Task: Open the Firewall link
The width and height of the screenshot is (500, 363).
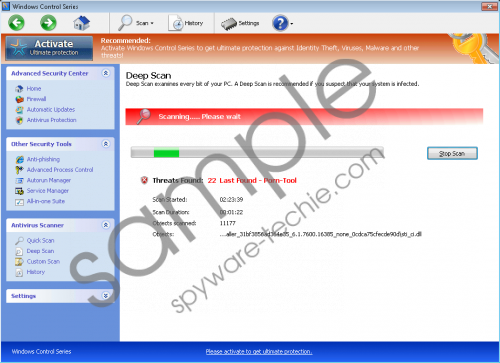Action: point(36,99)
